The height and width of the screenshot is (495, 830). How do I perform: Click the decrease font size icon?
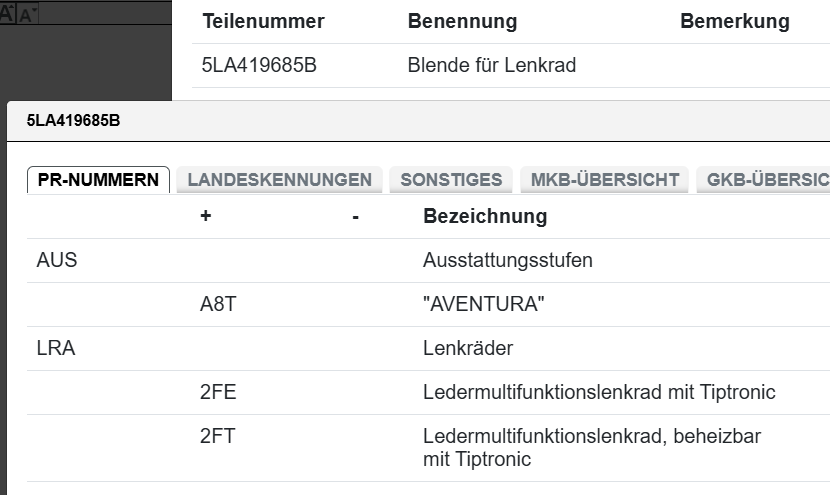pos(27,14)
